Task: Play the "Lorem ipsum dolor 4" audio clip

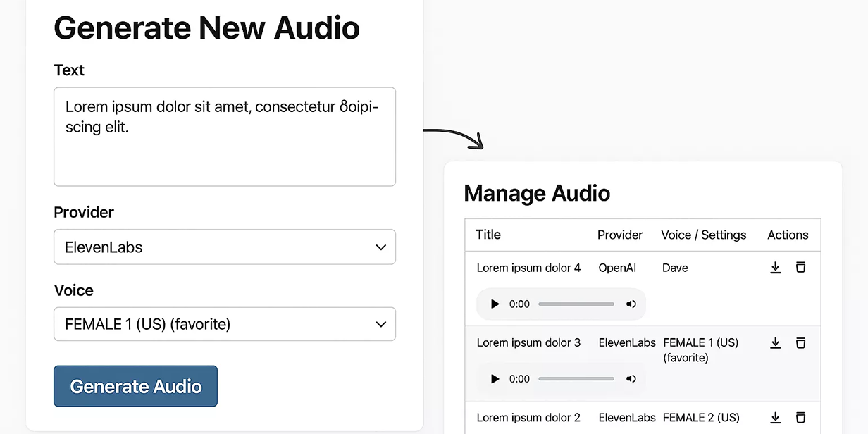Action: click(495, 304)
